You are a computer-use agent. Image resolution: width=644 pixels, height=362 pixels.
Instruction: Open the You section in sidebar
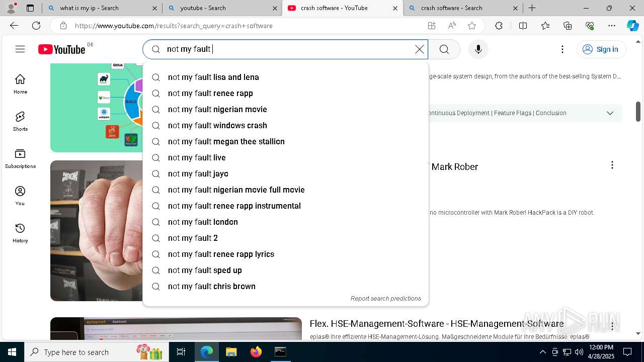[x=20, y=196]
